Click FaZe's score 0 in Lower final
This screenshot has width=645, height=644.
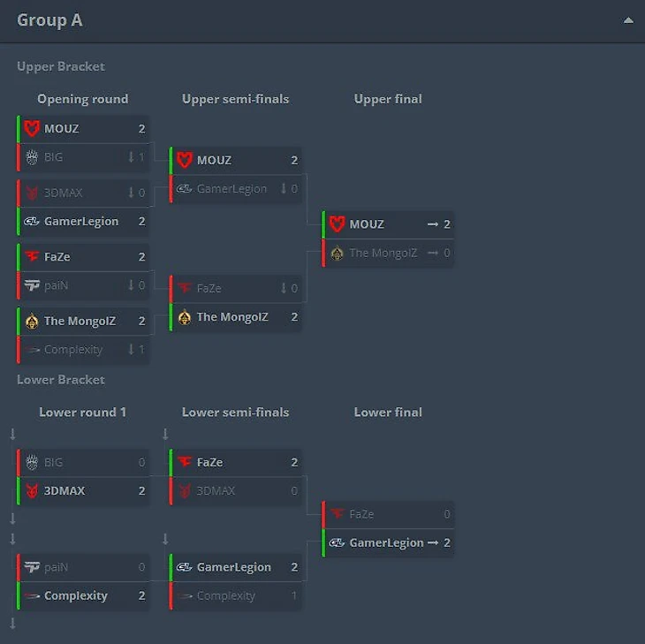tap(447, 514)
